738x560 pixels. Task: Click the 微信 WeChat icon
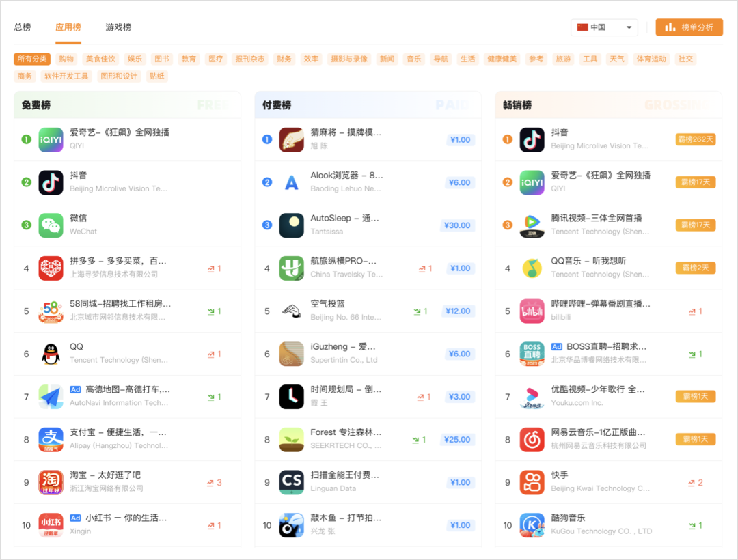51,225
